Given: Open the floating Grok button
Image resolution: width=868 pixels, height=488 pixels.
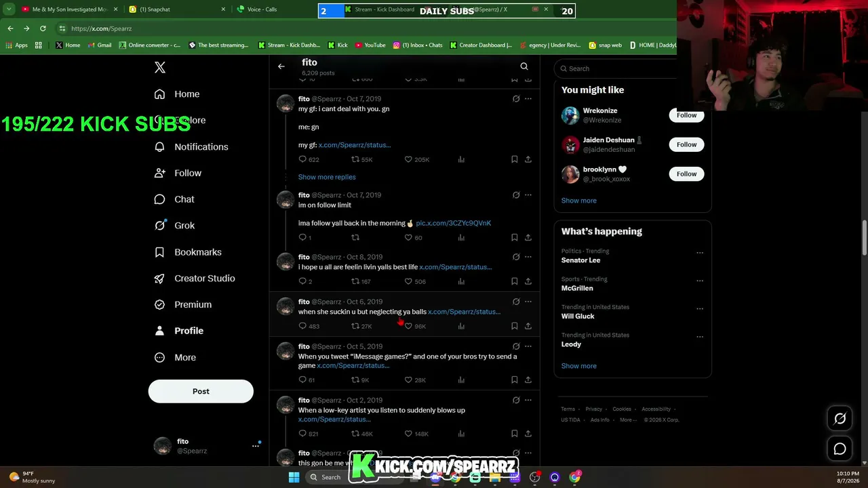Looking at the screenshot, I should tap(840, 419).
